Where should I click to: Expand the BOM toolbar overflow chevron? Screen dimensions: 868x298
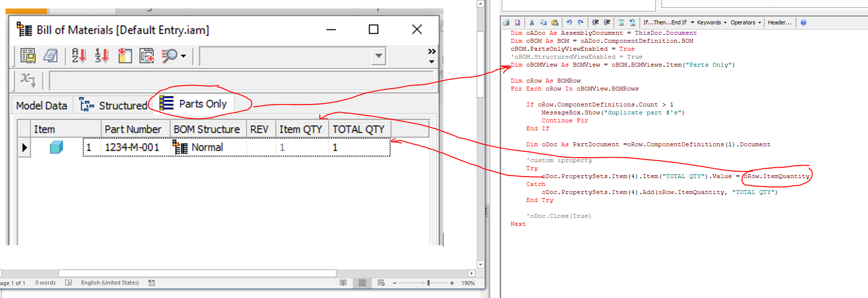click(432, 51)
